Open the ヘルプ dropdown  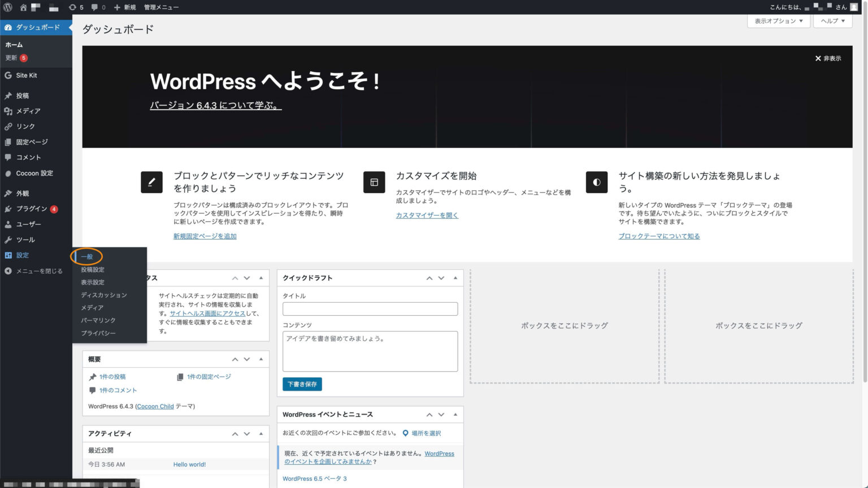click(x=832, y=21)
